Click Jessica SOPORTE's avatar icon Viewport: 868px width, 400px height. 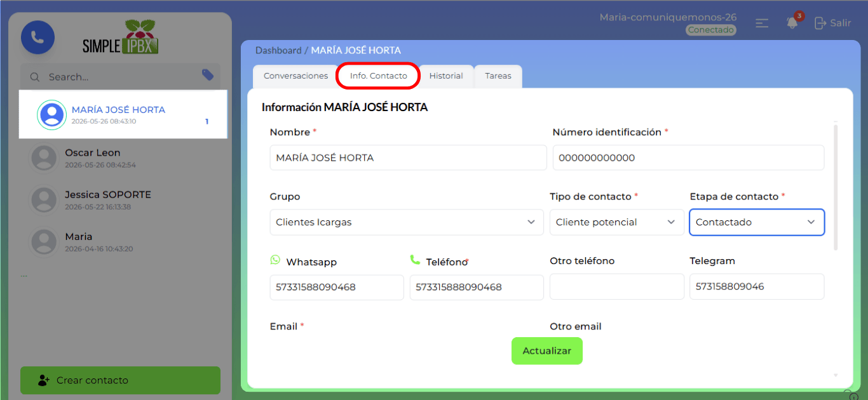pos(44,200)
